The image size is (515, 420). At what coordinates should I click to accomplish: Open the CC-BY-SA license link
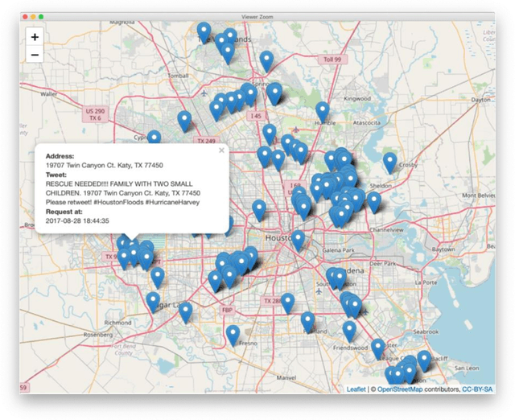click(477, 389)
